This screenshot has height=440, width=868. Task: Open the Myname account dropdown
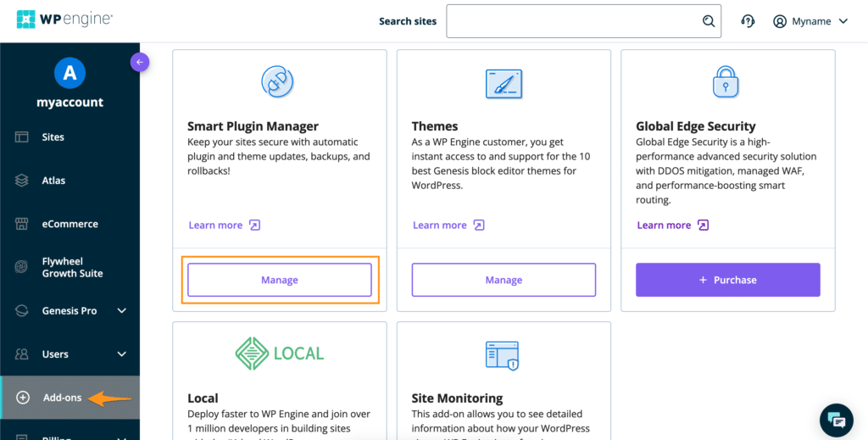[x=810, y=21]
